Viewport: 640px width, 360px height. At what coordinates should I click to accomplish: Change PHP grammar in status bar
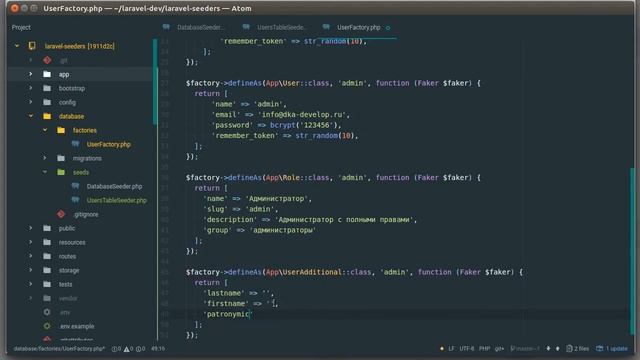484,349
